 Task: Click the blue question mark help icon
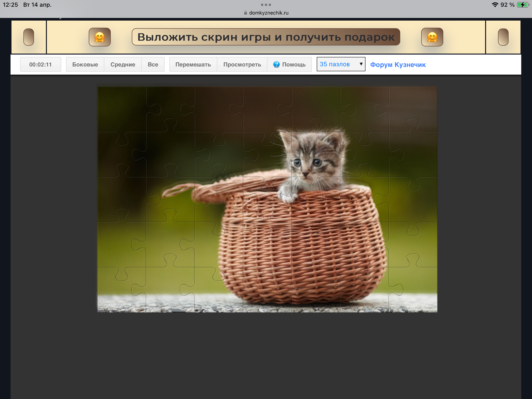point(276,64)
